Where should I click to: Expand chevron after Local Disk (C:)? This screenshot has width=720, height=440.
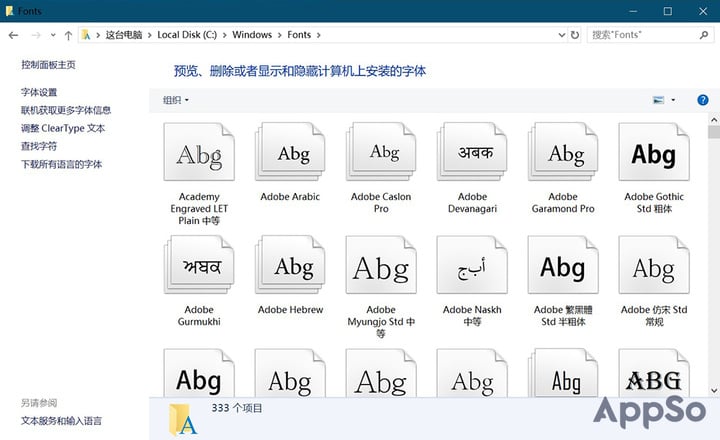(225, 35)
